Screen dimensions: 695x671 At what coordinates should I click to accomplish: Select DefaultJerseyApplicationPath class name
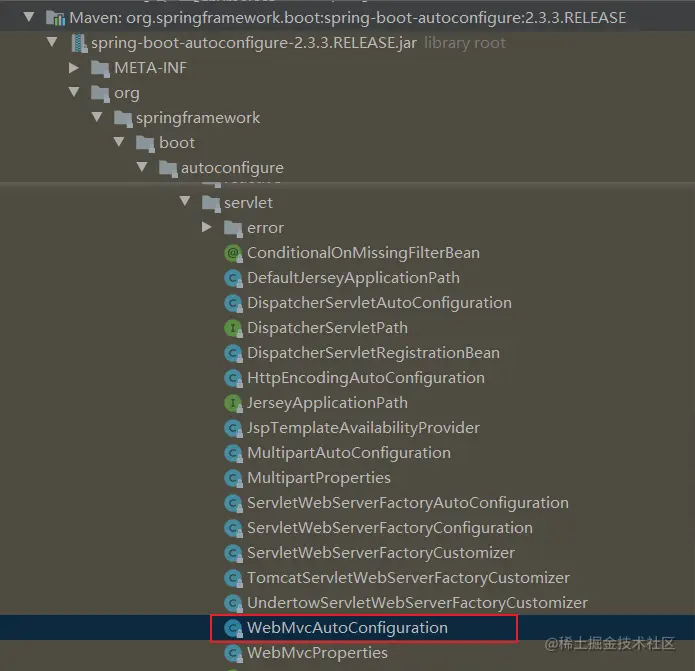pyautogui.click(x=353, y=278)
